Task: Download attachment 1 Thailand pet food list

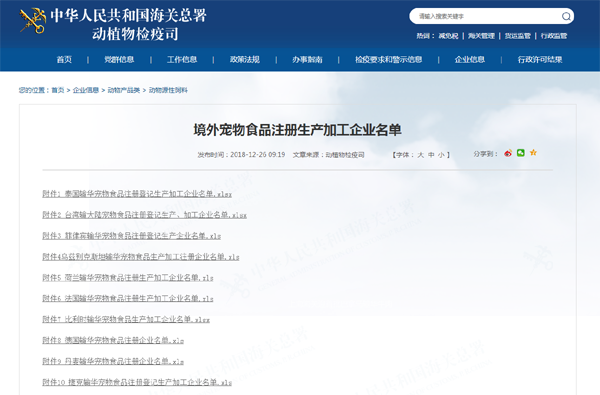Action: (137, 194)
